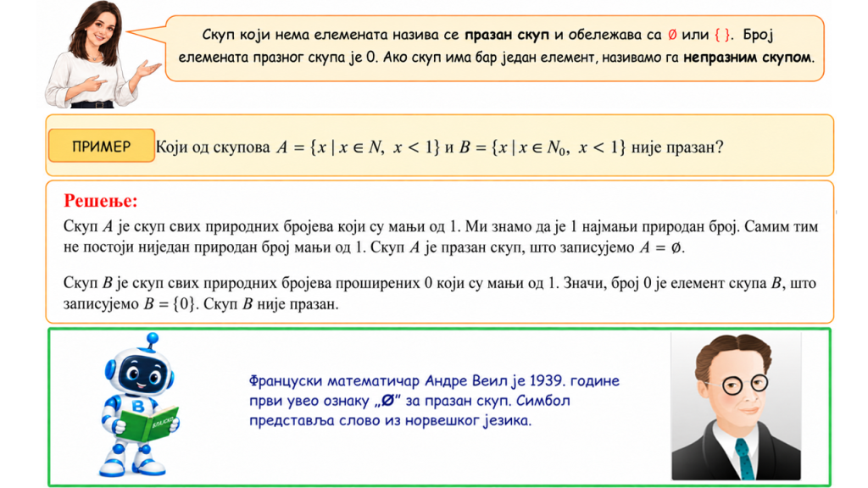Click the paragraph starting Скуп B је
The height and width of the screenshot is (488, 868).
(440, 293)
